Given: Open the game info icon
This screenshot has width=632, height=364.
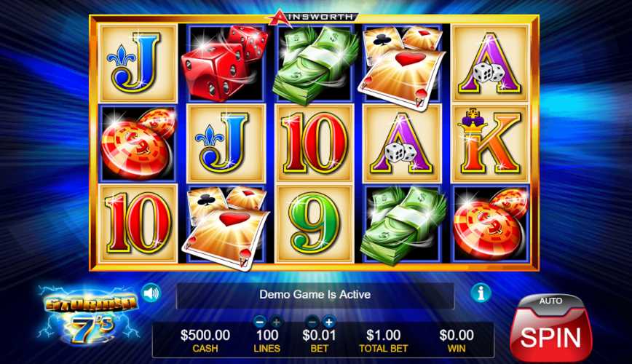Looking at the screenshot, I should coord(481,292).
